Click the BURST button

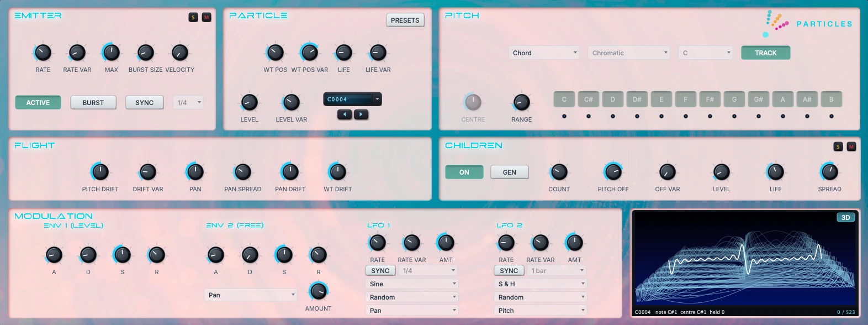[x=93, y=103]
